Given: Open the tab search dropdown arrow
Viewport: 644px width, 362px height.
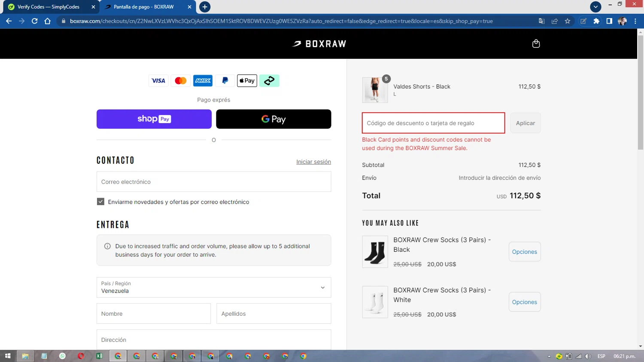Looking at the screenshot, I should point(595,6).
